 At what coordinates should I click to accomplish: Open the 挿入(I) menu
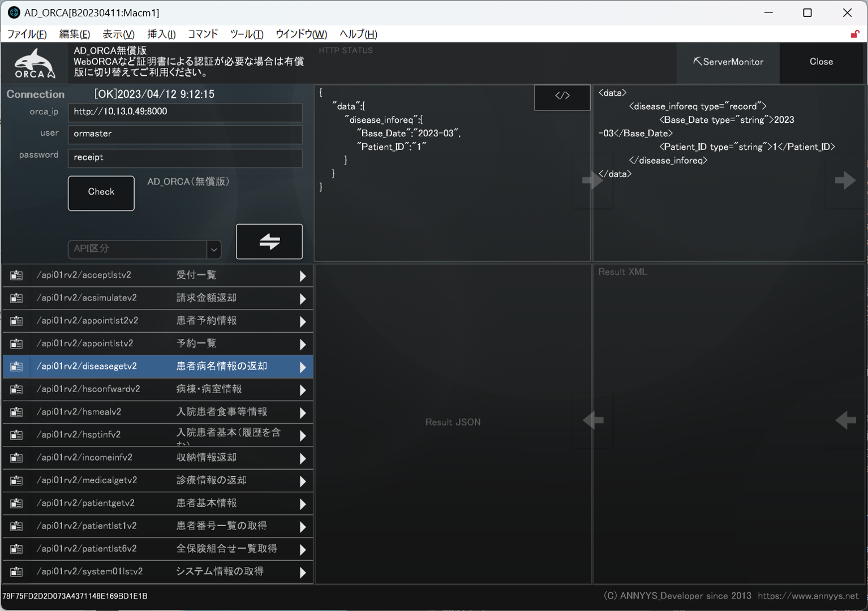pos(161,34)
